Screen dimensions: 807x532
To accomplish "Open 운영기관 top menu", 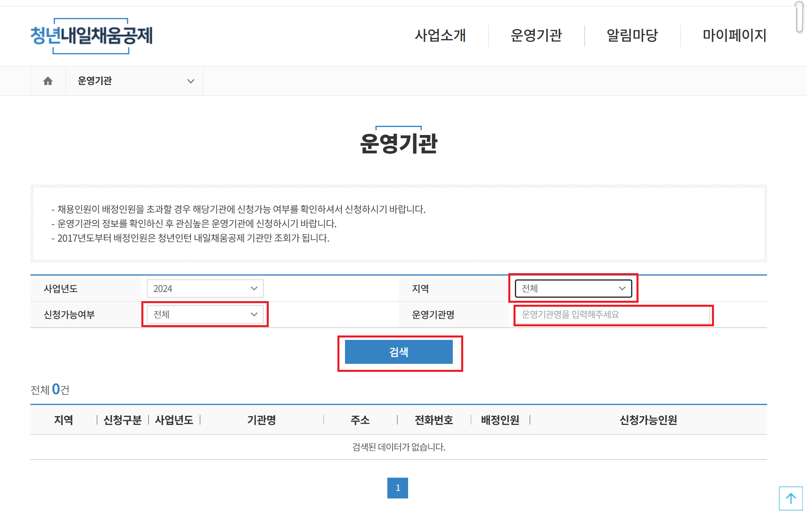I will (536, 36).
